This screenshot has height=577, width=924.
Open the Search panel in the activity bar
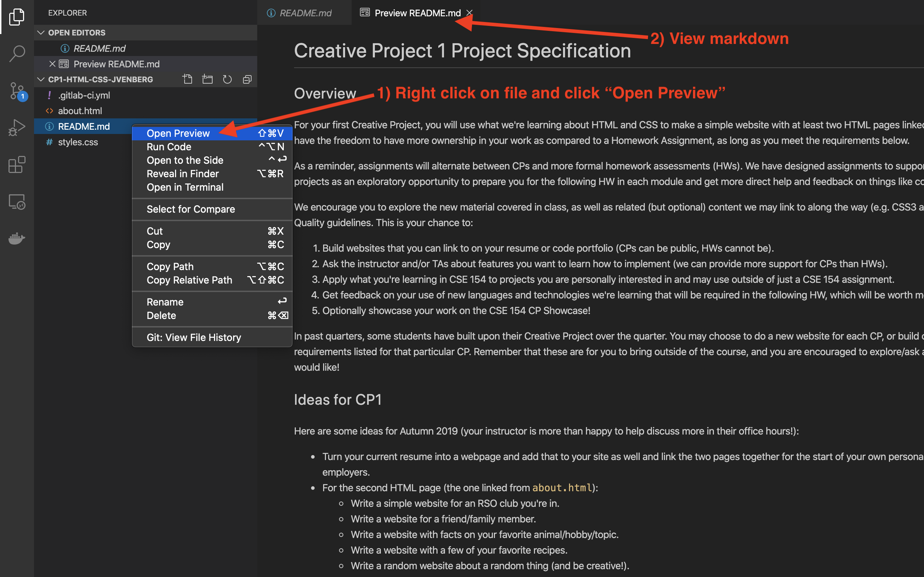[x=17, y=54]
